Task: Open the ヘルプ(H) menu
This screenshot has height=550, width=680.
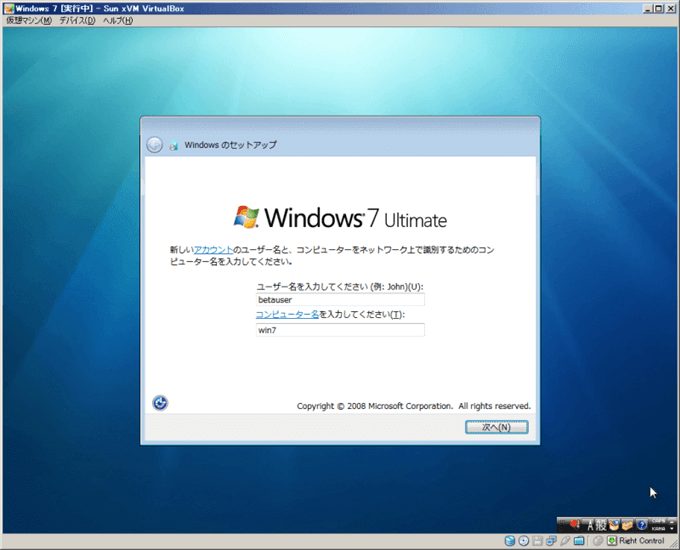Action: [120, 21]
